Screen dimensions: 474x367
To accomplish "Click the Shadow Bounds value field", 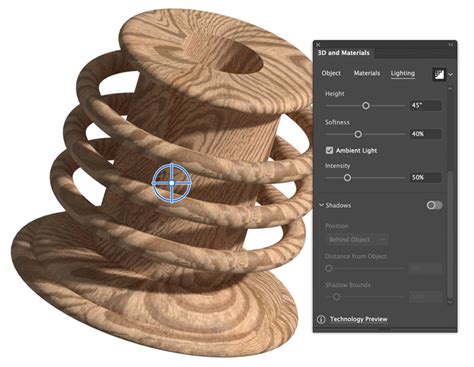I will click(x=426, y=296).
